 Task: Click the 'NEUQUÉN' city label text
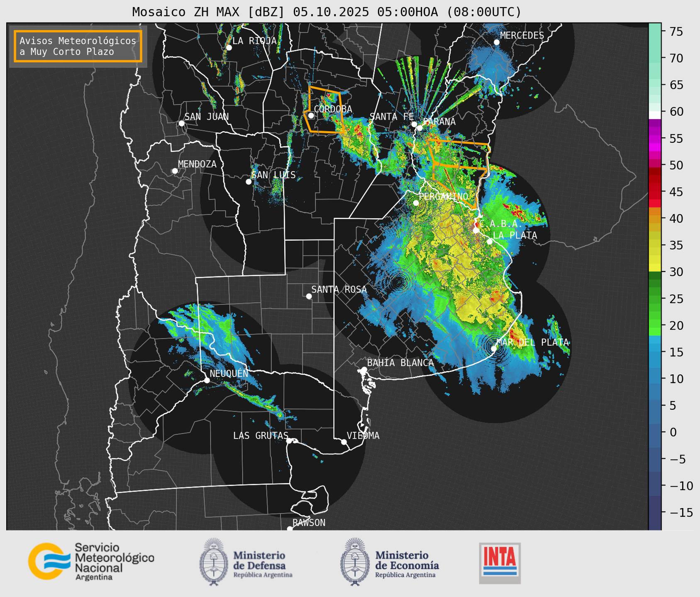coord(229,374)
